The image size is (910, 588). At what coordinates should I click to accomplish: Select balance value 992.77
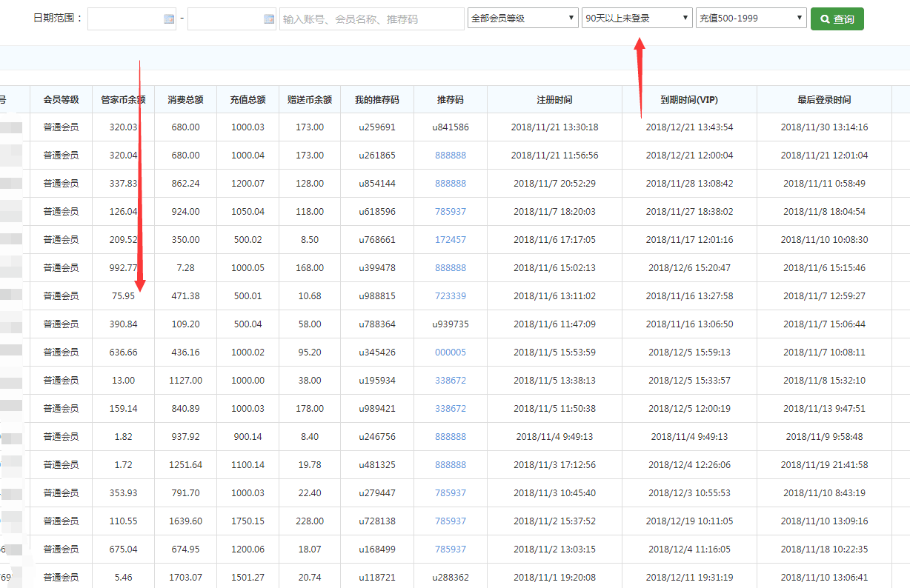point(123,268)
